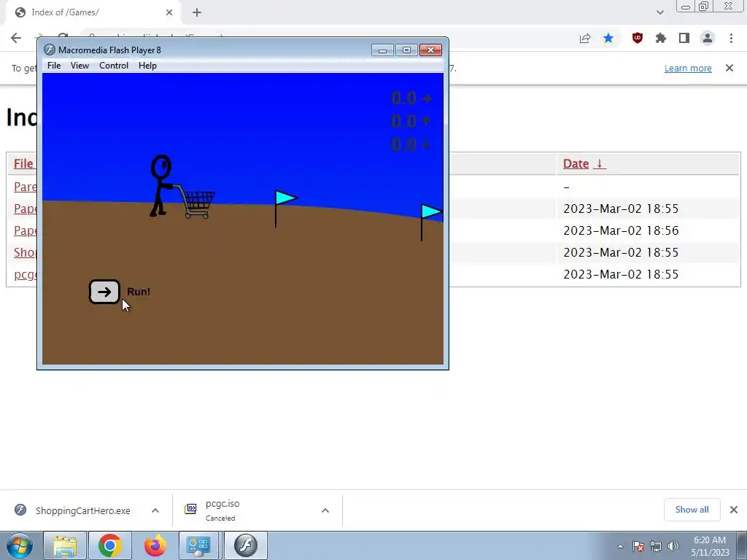Switch to Flash Player in the taskbar
Image resolution: width=747 pixels, height=560 pixels.
click(246, 545)
